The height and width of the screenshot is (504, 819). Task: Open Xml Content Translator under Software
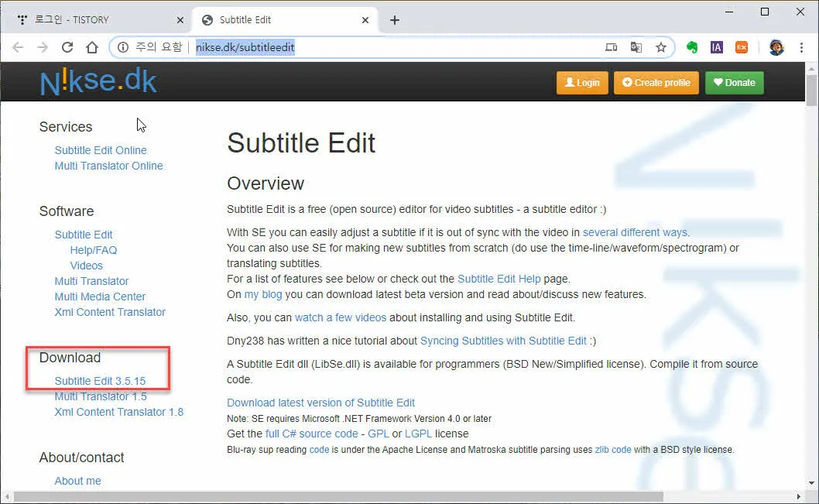tap(110, 312)
